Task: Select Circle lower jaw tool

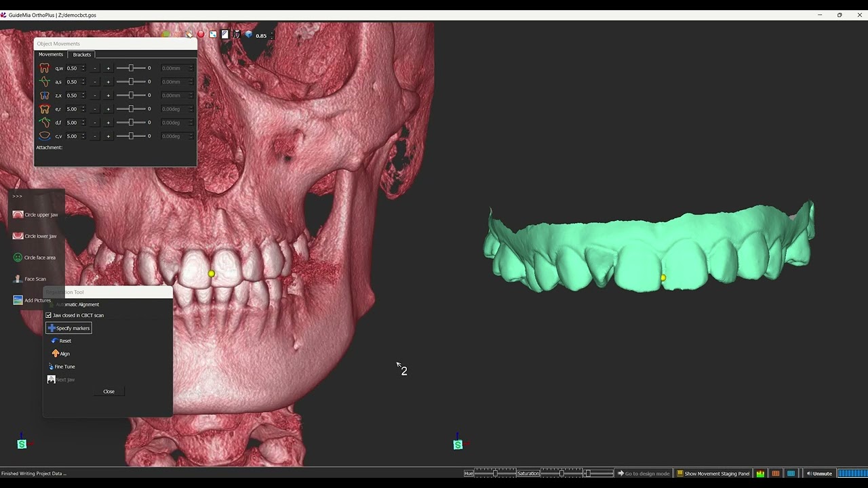Action: [36, 236]
